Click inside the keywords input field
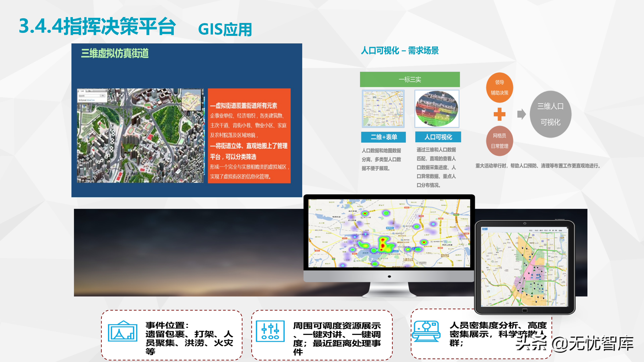Viewport: 644px width, 362px height. (x=89, y=96)
